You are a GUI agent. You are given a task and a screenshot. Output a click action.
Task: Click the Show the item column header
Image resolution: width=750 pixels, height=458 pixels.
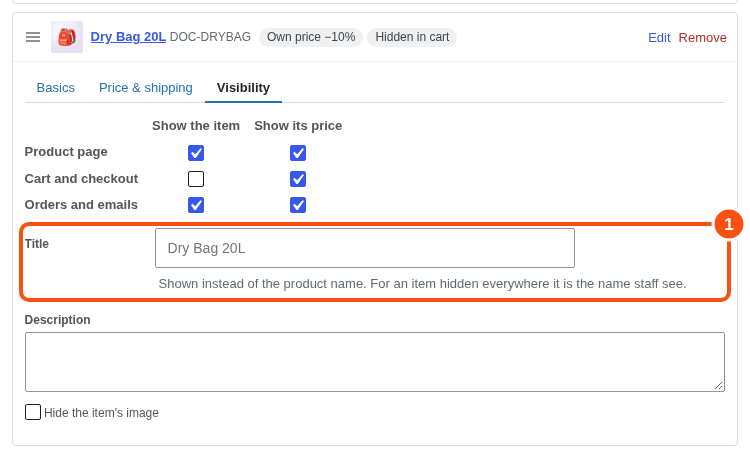click(x=196, y=126)
